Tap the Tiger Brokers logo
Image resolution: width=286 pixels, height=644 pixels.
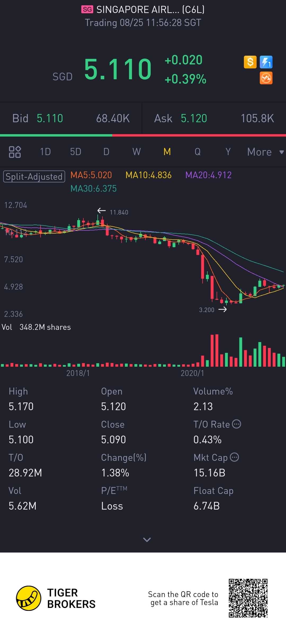click(x=29, y=598)
